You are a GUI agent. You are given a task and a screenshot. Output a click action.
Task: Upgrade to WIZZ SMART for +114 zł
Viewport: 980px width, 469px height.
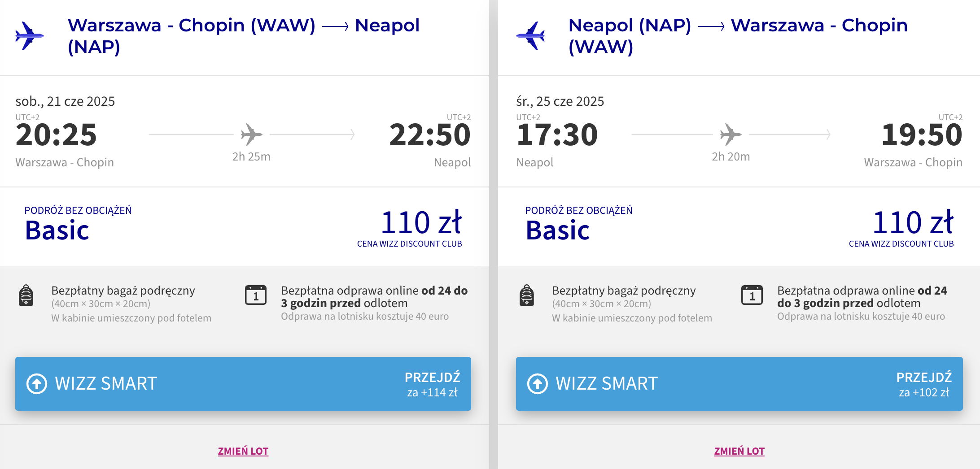click(x=243, y=384)
